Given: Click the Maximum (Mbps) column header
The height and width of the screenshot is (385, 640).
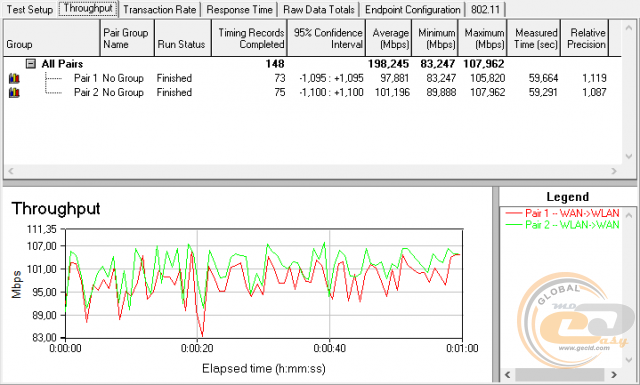Looking at the screenshot, I should tap(482, 38).
